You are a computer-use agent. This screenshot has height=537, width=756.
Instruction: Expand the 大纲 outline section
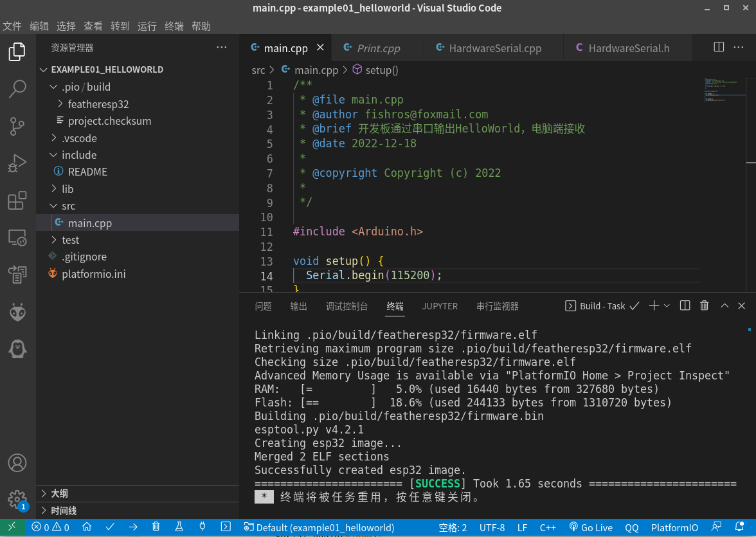click(59, 494)
